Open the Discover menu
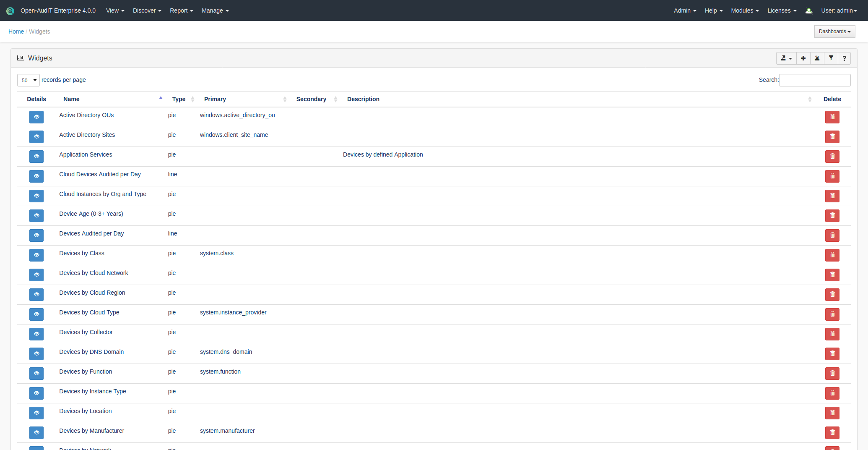The image size is (868, 450). pyautogui.click(x=147, y=10)
